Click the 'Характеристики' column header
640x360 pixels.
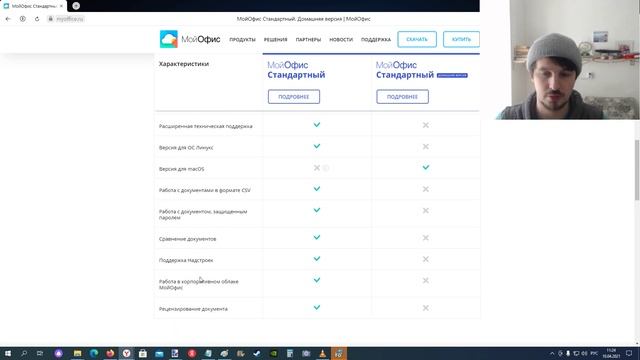tap(184, 64)
